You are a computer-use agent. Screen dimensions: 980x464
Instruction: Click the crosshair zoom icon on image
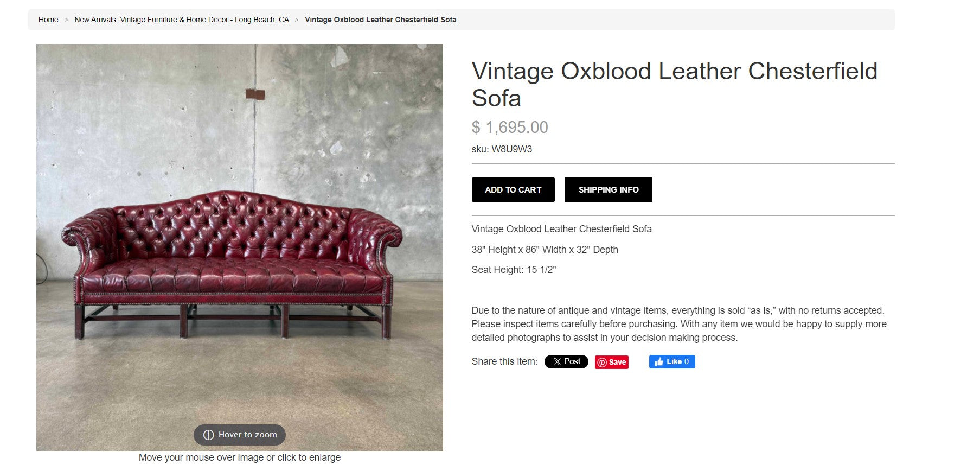(209, 435)
